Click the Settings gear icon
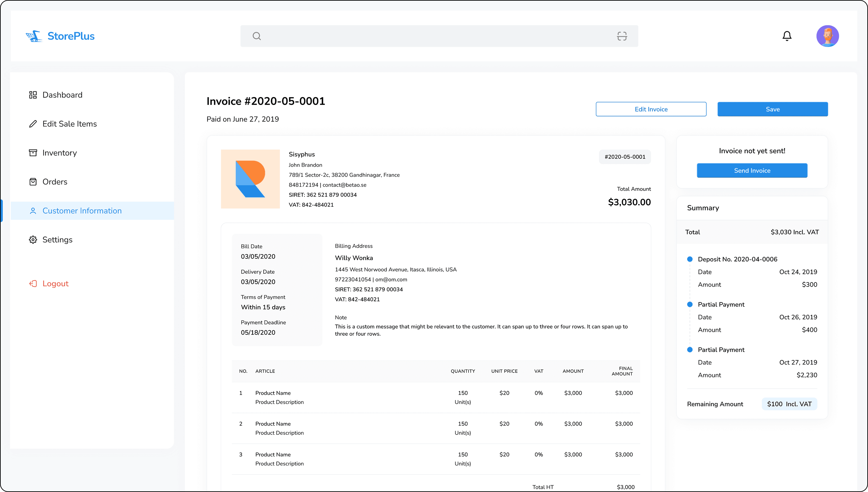The image size is (868, 492). (x=33, y=240)
